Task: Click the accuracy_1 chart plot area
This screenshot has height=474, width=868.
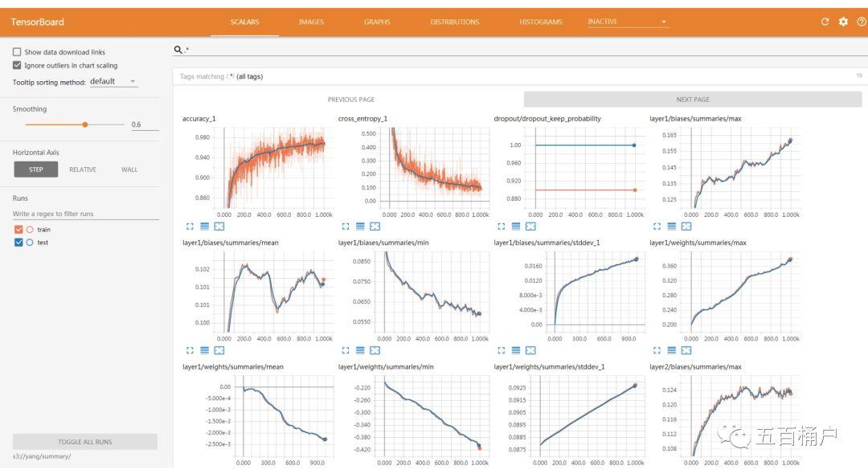Action: pos(273,168)
